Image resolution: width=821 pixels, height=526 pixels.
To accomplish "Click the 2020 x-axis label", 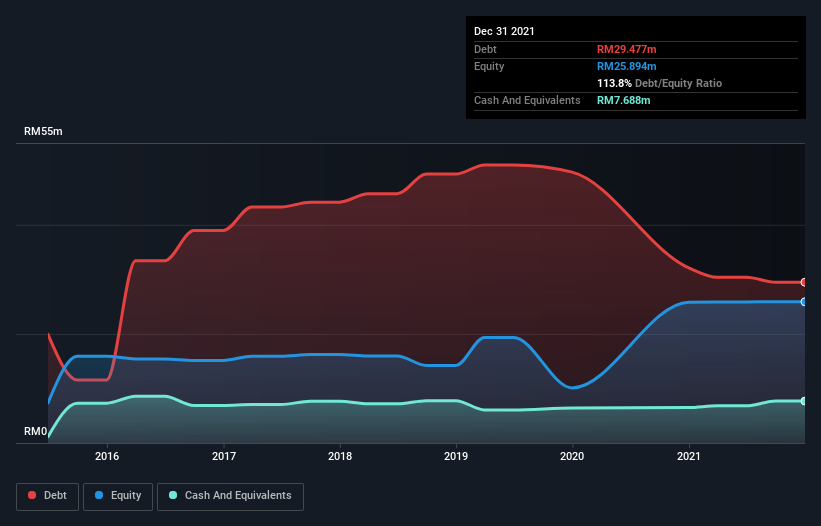I will tap(572, 456).
